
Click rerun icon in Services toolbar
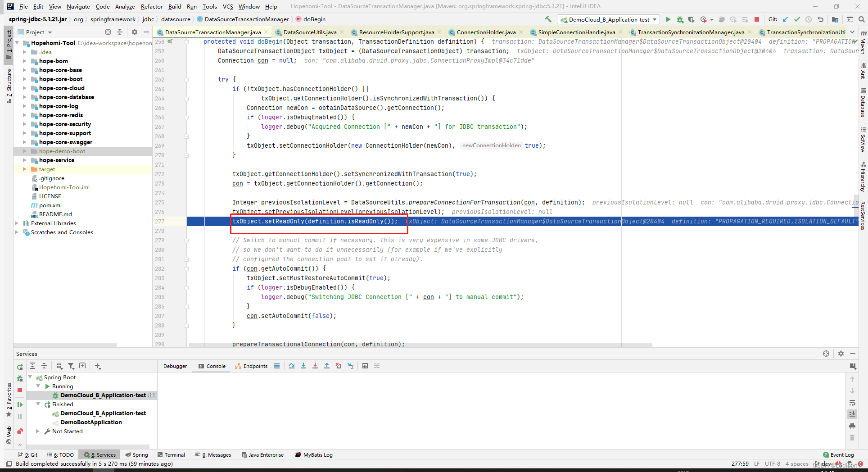[20, 367]
